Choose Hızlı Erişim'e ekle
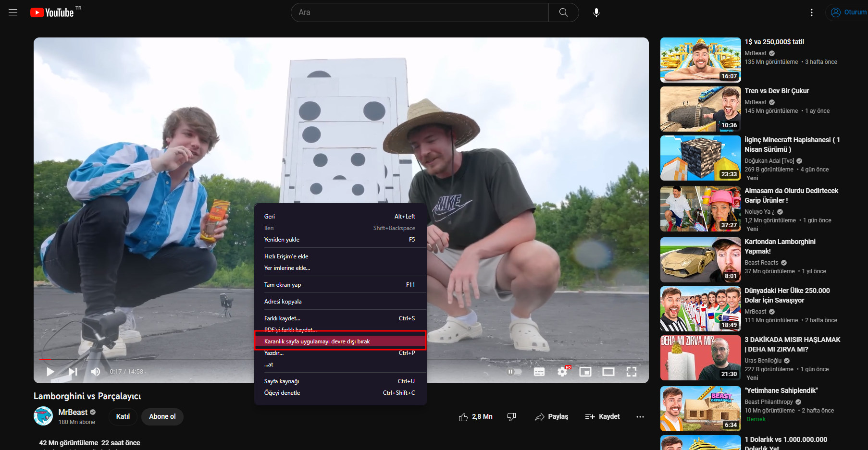The height and width of the screenshot is (450, 868). [x=340, y=256]
